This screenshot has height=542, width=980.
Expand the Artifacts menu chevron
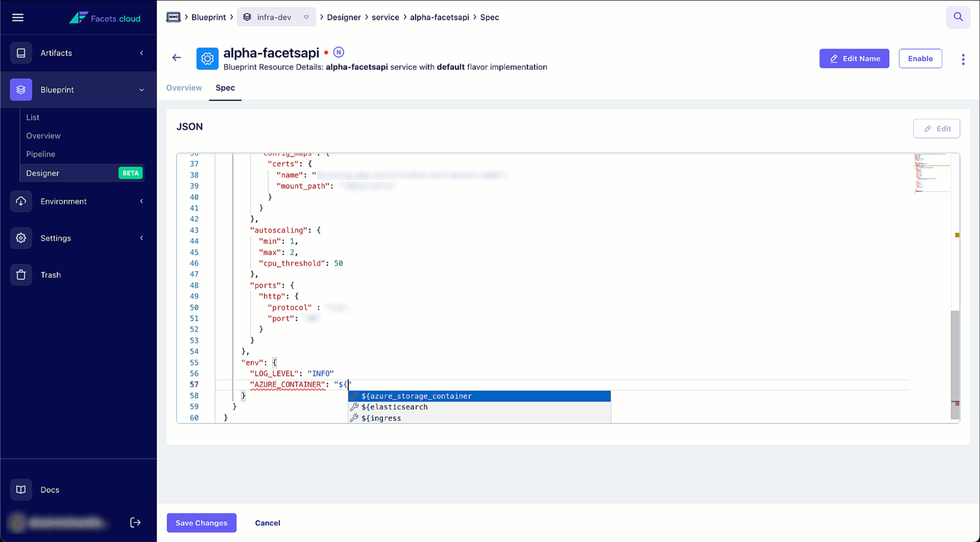tap(141, 53)
